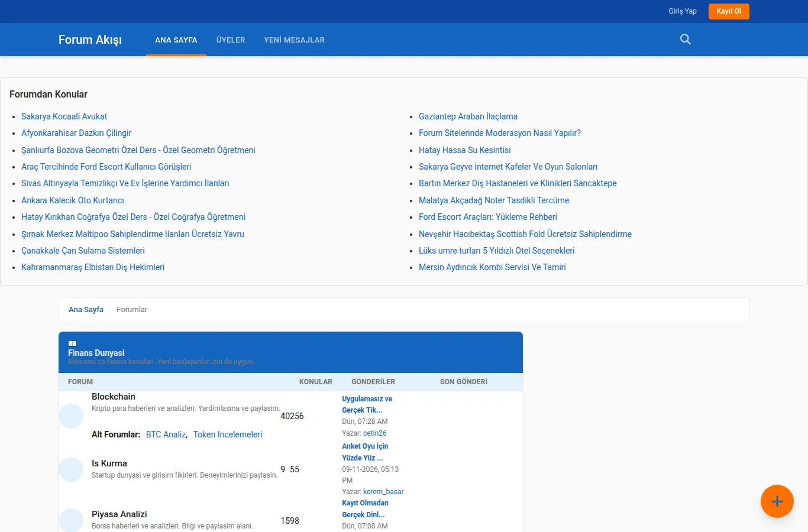Open the search magnifier icon

686,40
